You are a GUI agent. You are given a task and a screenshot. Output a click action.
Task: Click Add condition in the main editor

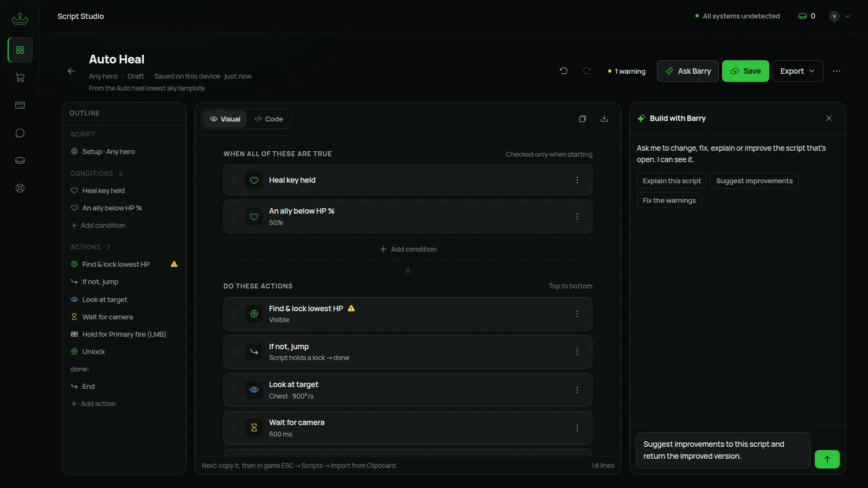pyautogui.click(x=408, y=249)
